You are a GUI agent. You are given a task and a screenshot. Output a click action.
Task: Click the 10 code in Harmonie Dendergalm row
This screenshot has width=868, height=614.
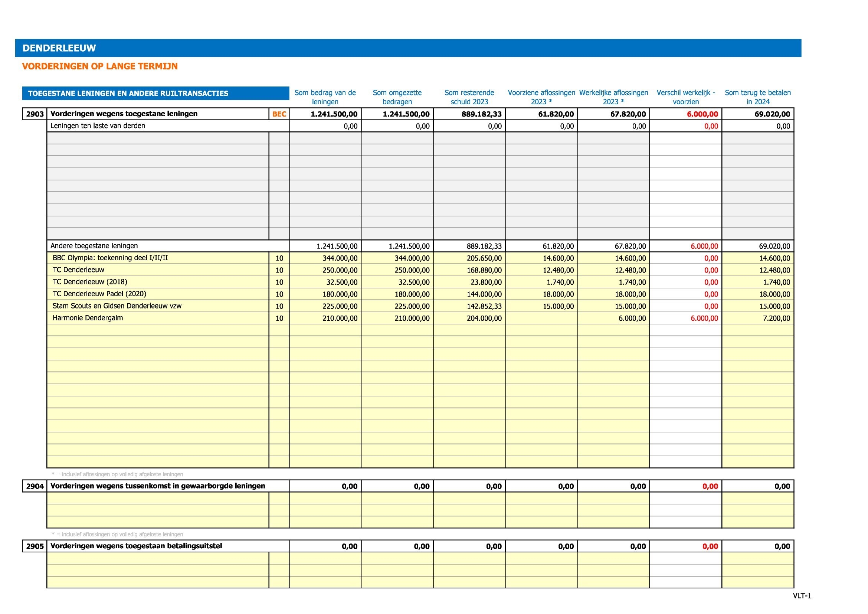tap(279, 319)
